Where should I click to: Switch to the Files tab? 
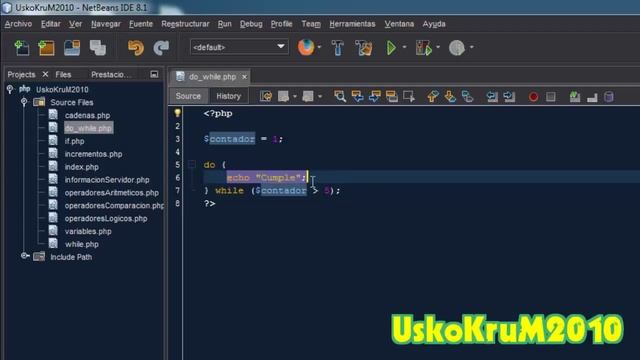[x=63, y=74]
